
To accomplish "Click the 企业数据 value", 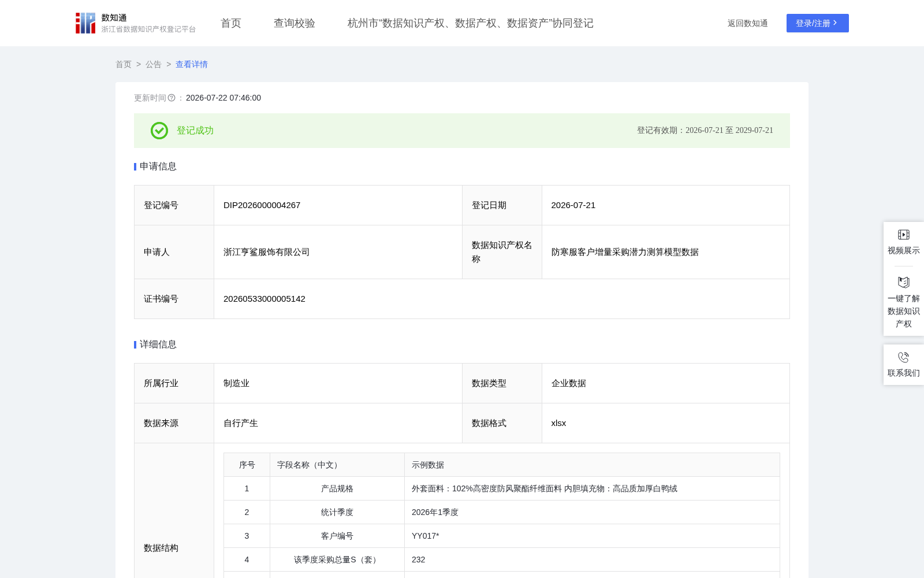I will [x=569, y=383].
